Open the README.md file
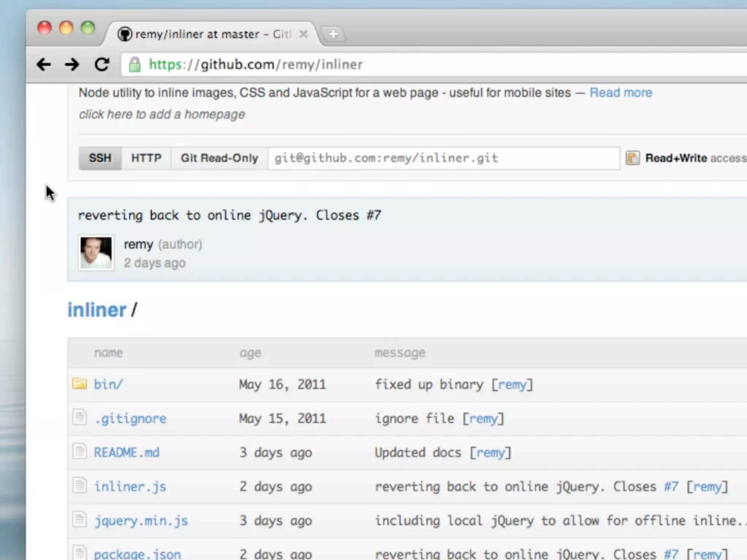Image resolution: width=747 pixels, height=560 pixels. pyautogui.click(x=127, y=452)
